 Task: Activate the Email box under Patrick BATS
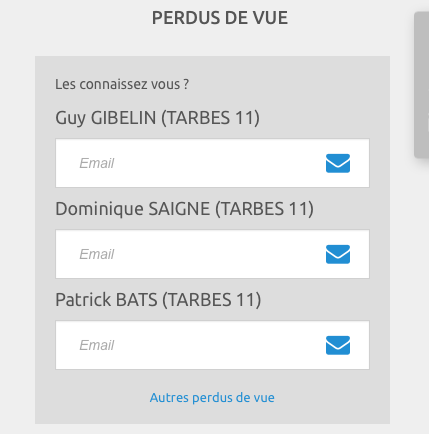(x=212, y=345)
